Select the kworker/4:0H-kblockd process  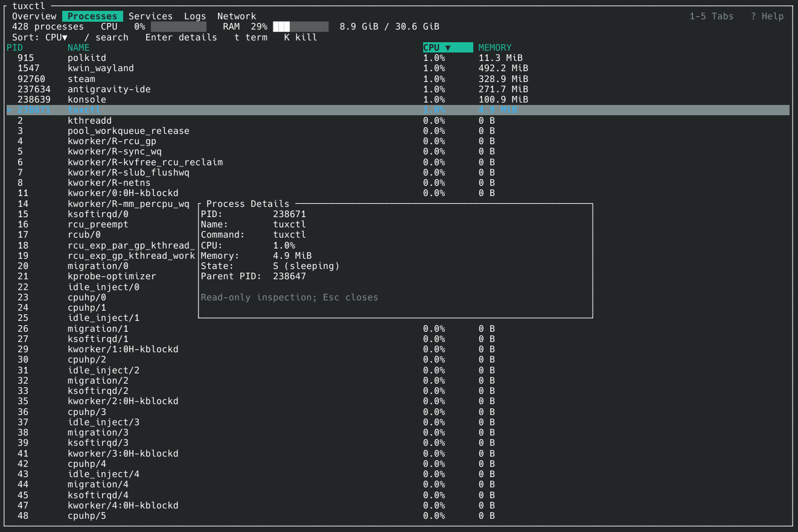[x=398, y=505]
